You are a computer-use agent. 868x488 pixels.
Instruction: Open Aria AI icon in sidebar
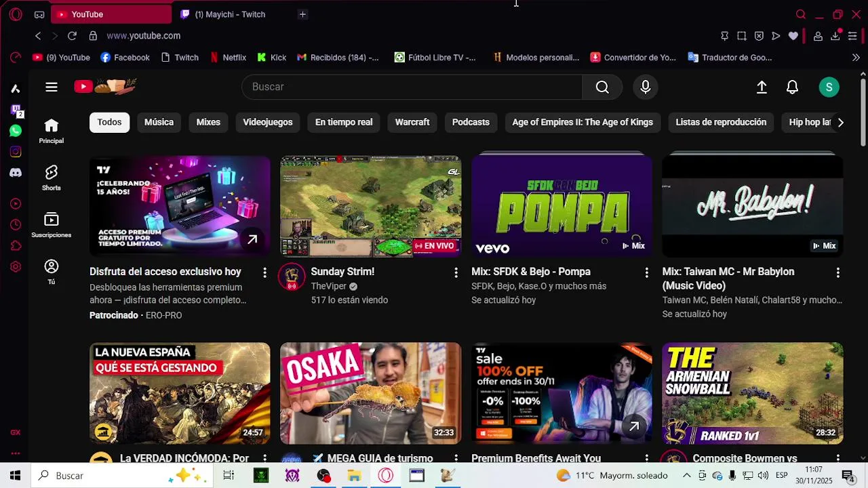16,89
